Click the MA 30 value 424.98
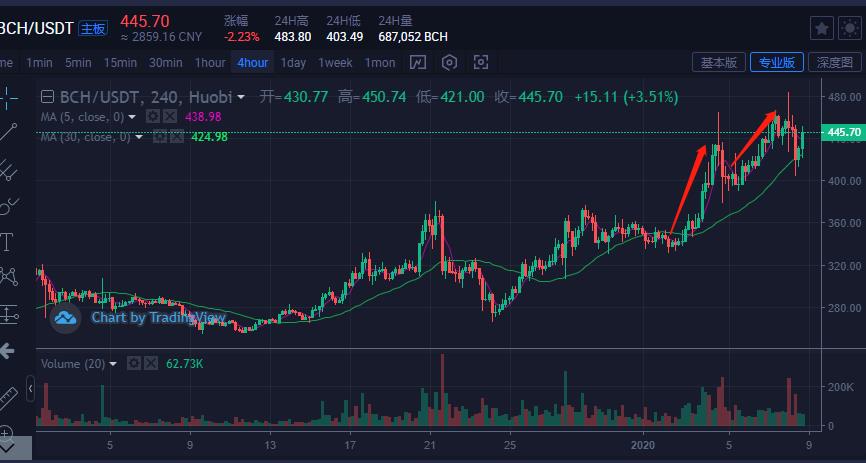The height and width of the screenshot is (463, 866). (209, 137)
